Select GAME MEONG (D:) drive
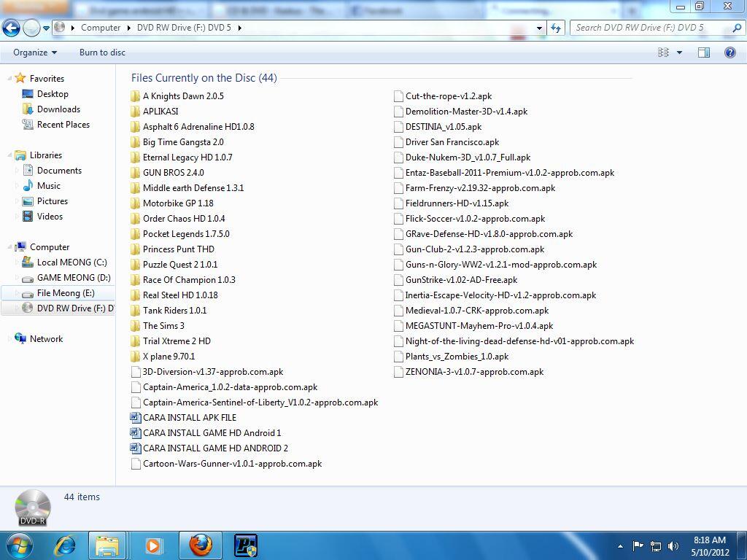Image resolution: width=747 pixels, height=560 pixels. pos(74,278)
